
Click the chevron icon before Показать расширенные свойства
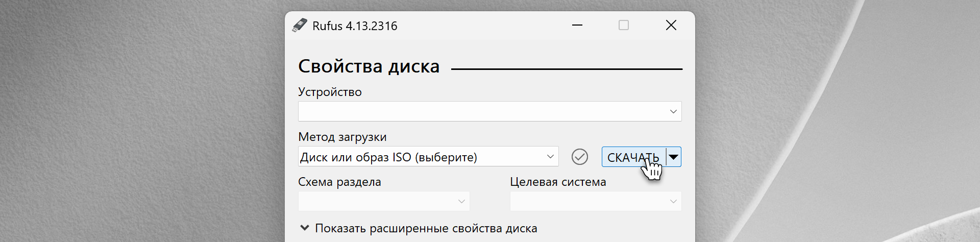305,228
